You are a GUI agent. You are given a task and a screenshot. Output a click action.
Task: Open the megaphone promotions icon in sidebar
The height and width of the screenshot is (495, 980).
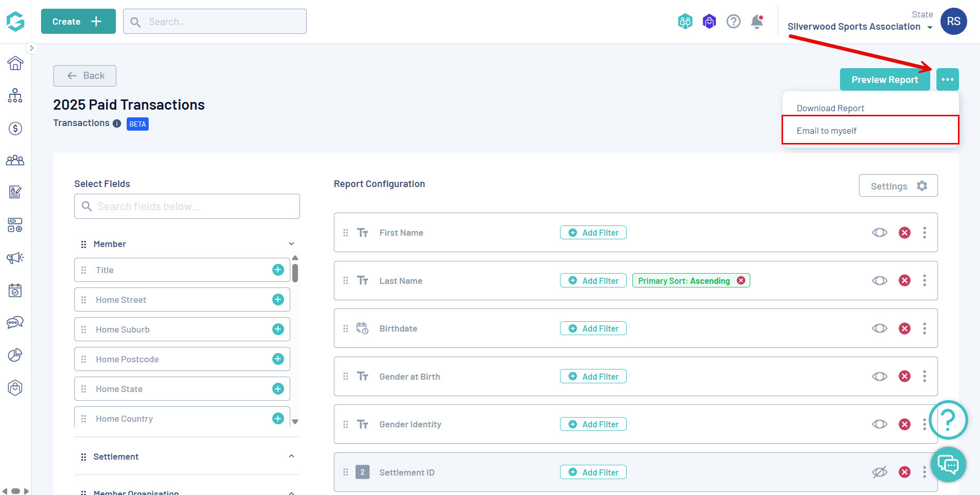point(15,258)
